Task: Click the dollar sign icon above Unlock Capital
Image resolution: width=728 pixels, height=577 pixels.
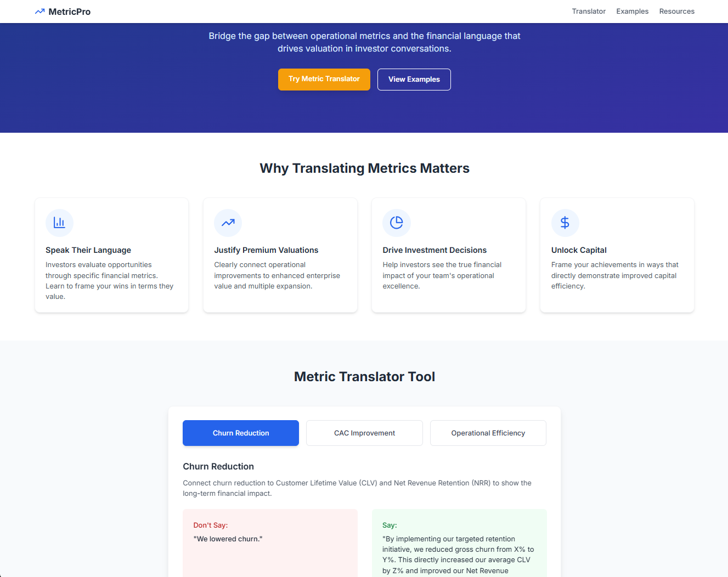Action: point(565,223)
